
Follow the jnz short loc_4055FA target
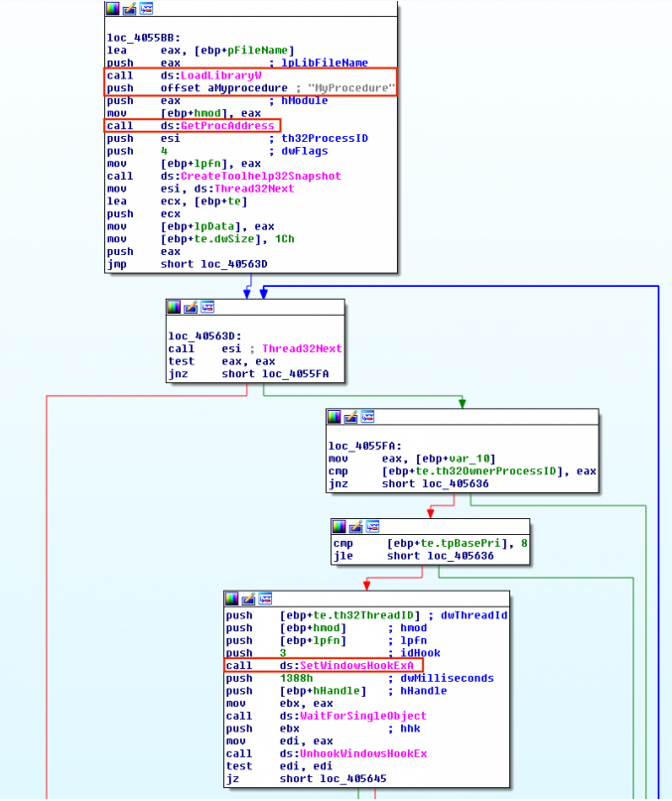pos(296,374)
